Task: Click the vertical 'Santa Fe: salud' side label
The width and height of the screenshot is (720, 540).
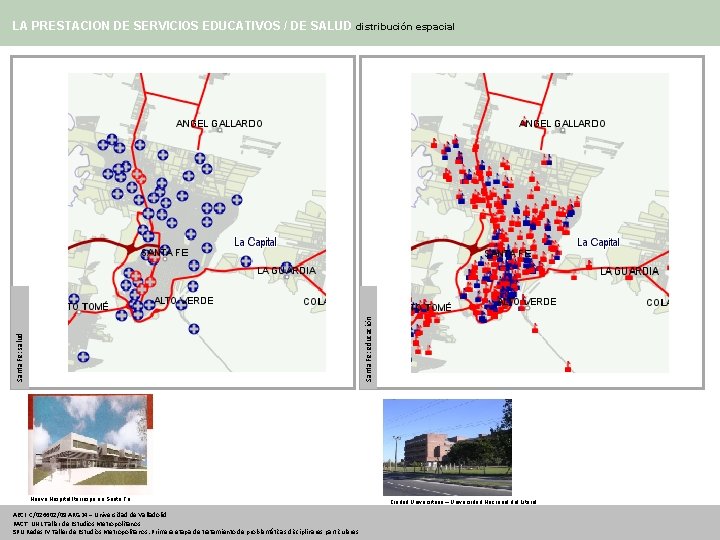Action: [x=20, y=358]
